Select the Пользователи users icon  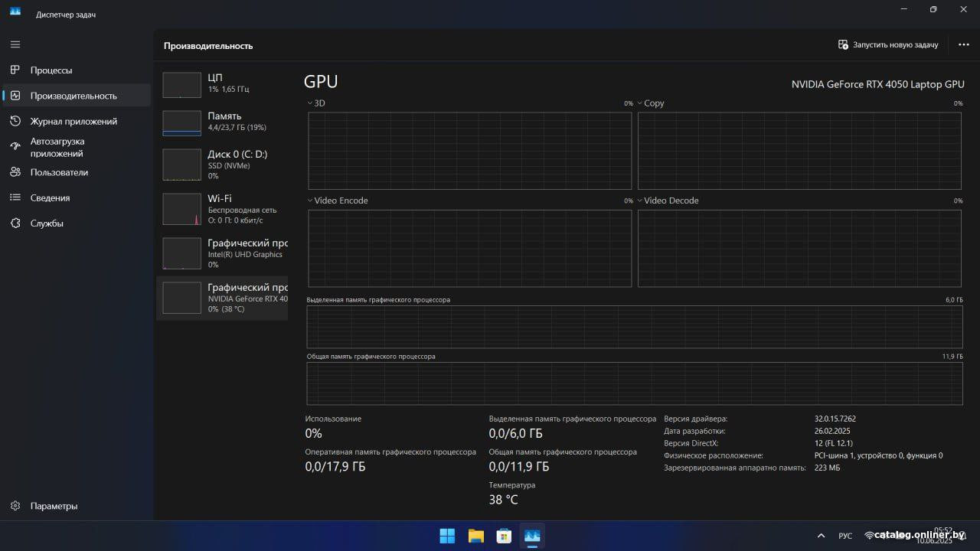(x=15, y=172)
